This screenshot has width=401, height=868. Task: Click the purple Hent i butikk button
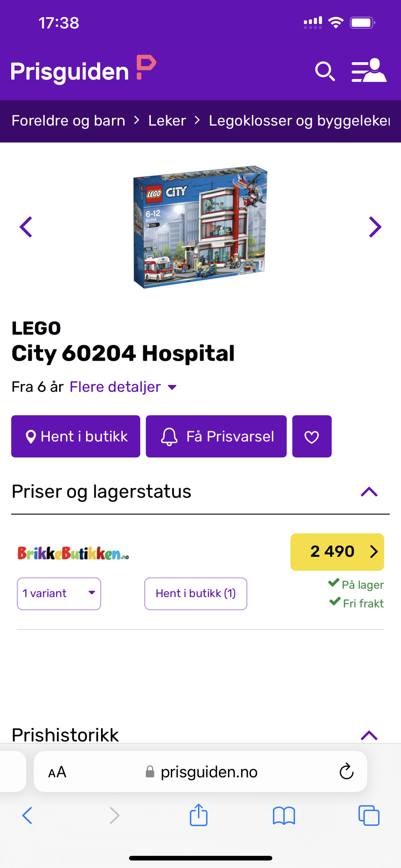76,436
